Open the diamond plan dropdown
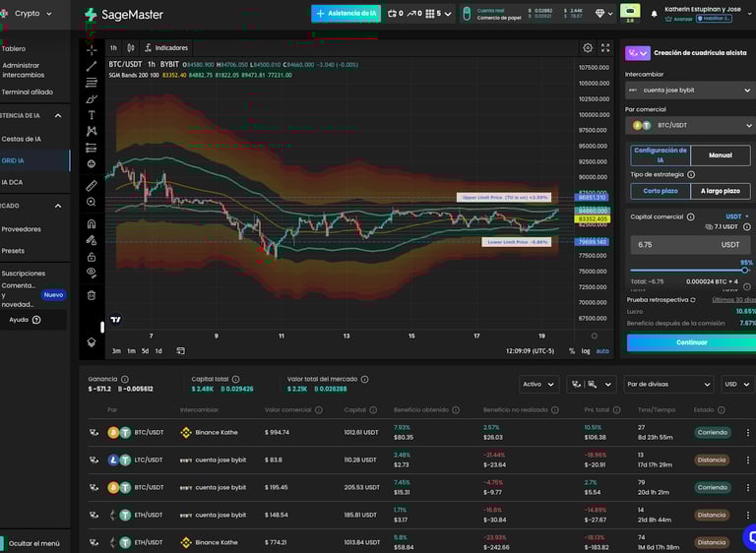The image size is (756, 553). 604,14
